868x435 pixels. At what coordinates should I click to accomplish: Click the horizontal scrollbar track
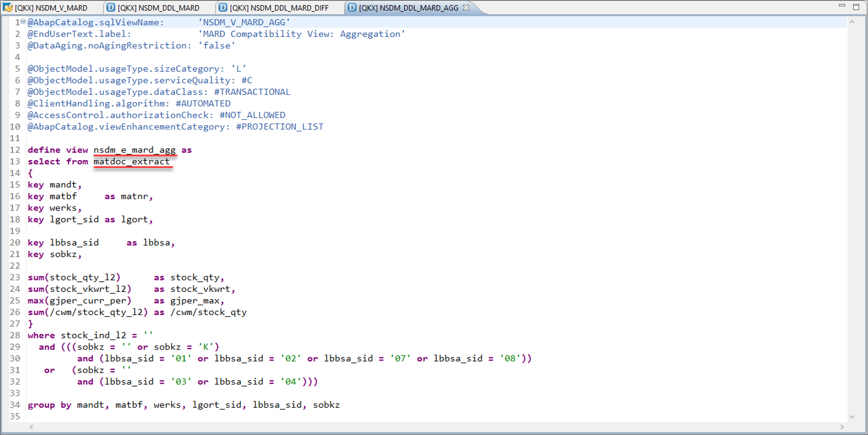click(x=438, y=427)
